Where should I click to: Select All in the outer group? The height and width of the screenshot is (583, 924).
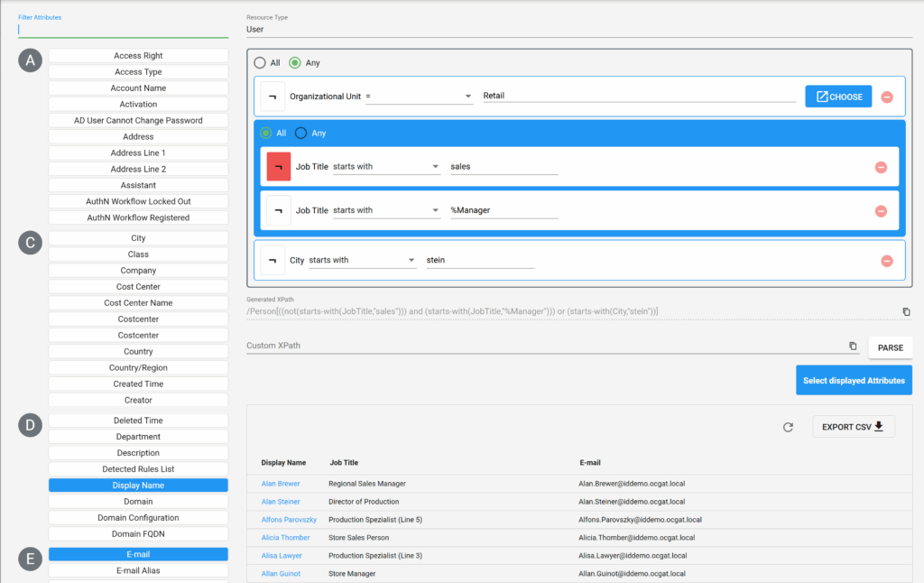(x=260, y=62)
